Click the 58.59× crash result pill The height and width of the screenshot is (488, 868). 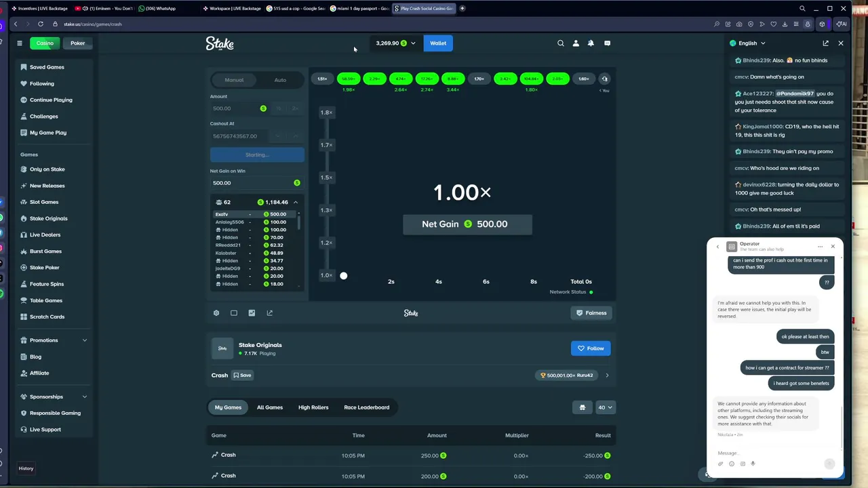(349, 79)
